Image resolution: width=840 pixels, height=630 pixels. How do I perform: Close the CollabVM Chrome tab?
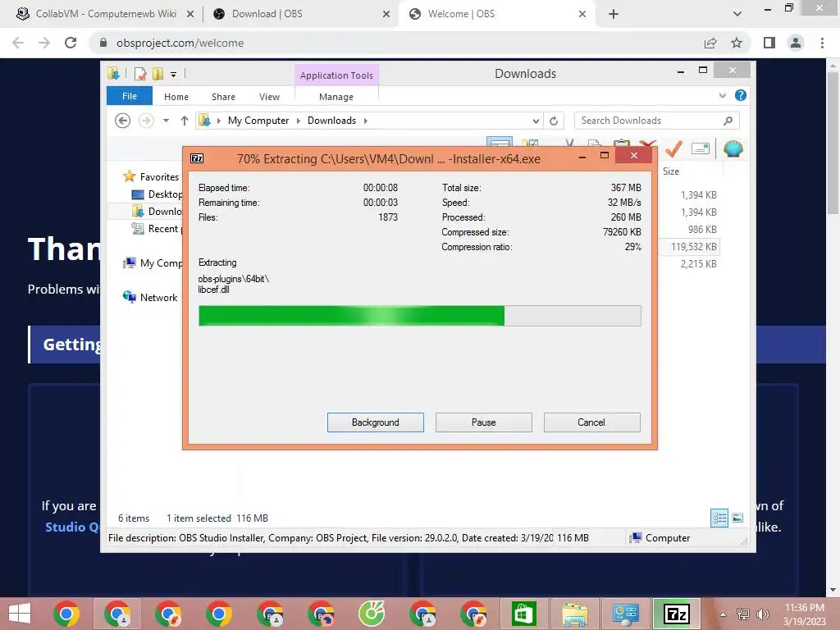pyautogui.click(x=190, y=14)
